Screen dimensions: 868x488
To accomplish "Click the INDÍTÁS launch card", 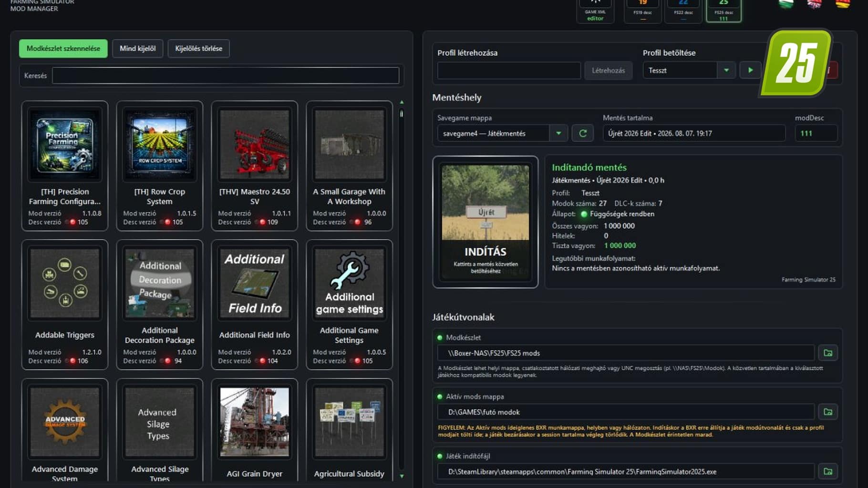I will (x=485, y=222).
